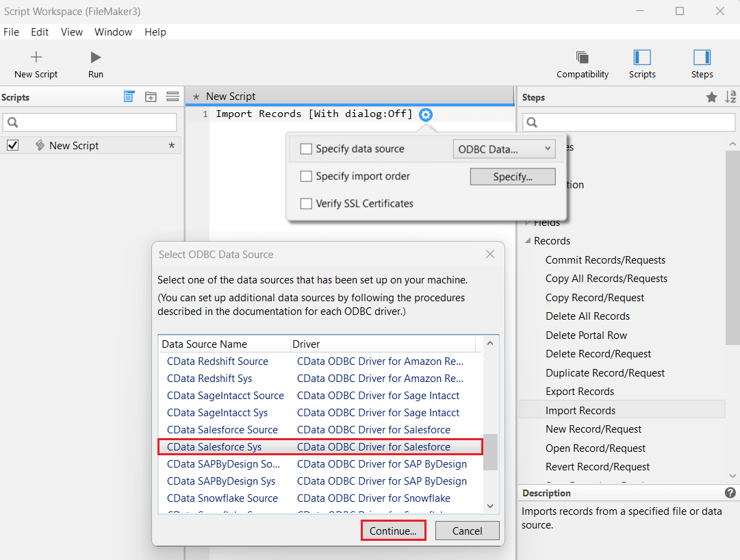Click the Continue button
Screen dimensions: 740x560
(393, 531)
